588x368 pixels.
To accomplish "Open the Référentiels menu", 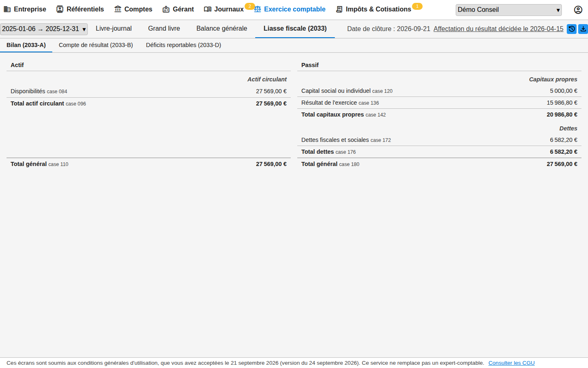I will pos(80,9).
